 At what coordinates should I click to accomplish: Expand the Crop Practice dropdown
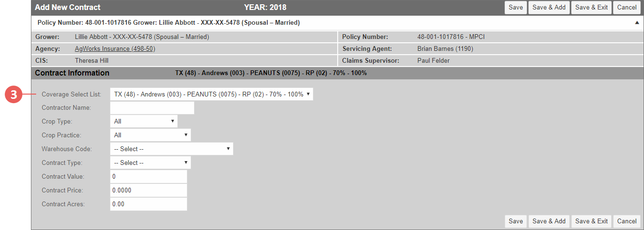[x=150, y=135]
